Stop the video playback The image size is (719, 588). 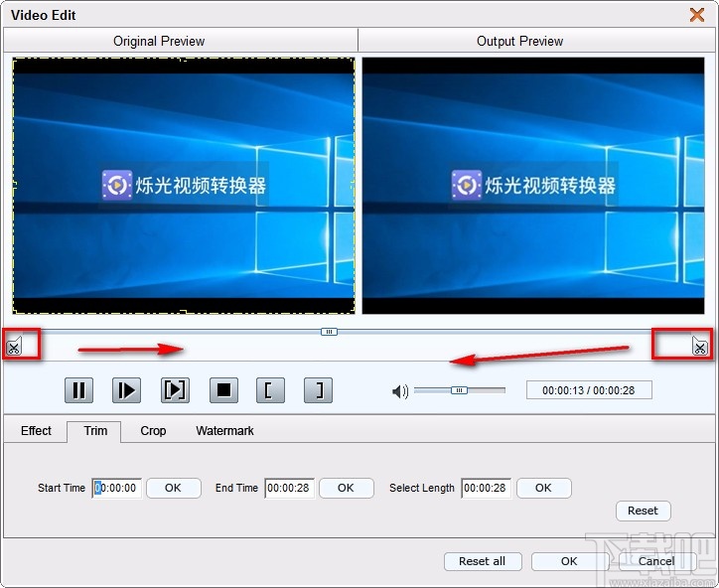[223, 390]
